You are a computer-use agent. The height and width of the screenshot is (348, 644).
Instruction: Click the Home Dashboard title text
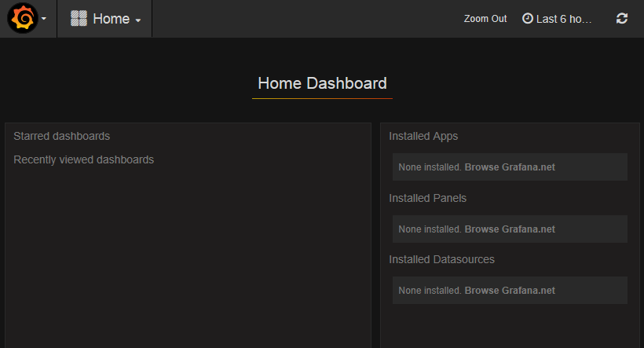click(322, 83)
